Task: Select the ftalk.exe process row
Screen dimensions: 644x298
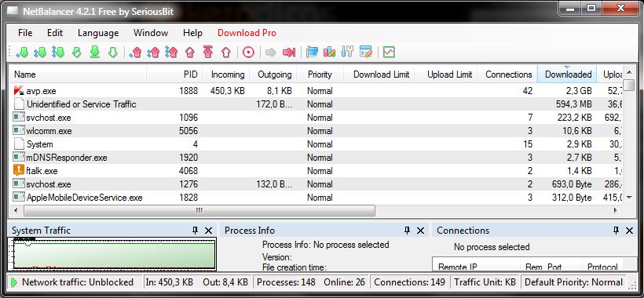Action: pyautogui.click(x=317, y=170)
